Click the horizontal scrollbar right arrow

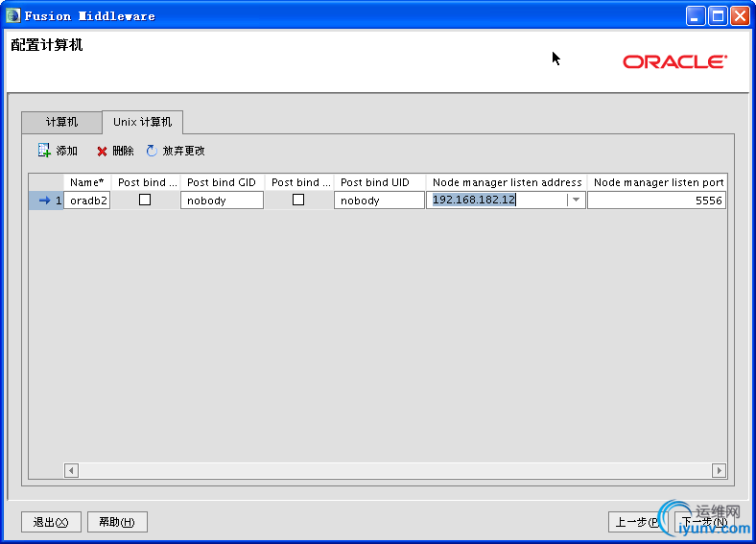point(719,470)
